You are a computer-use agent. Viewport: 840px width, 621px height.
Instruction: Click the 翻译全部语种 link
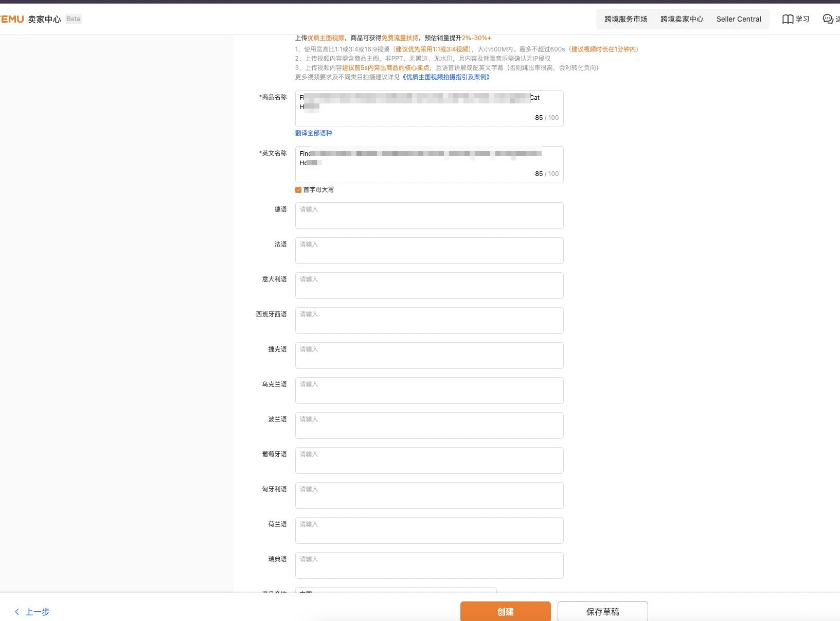tap(313, 133)
